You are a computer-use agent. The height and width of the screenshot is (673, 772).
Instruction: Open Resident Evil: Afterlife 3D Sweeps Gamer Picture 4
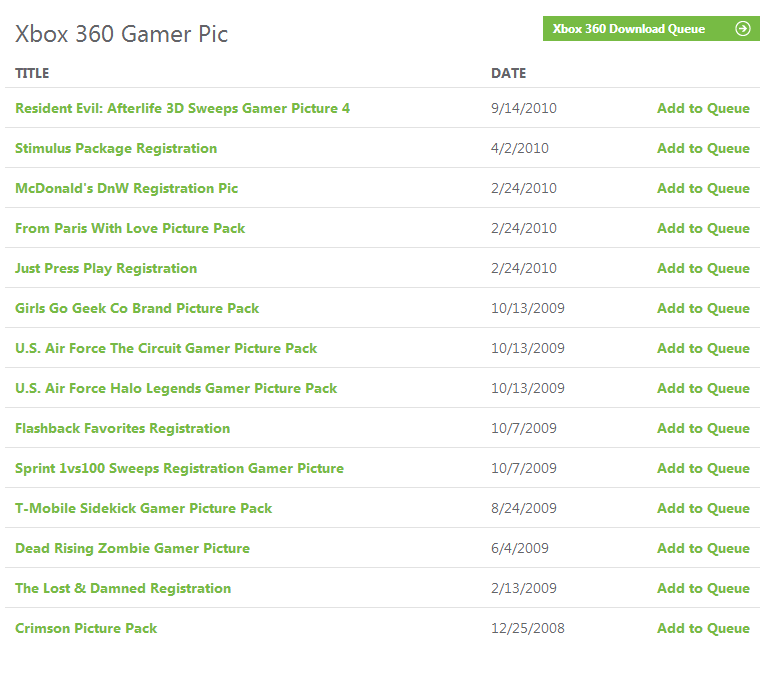(182, 108)
